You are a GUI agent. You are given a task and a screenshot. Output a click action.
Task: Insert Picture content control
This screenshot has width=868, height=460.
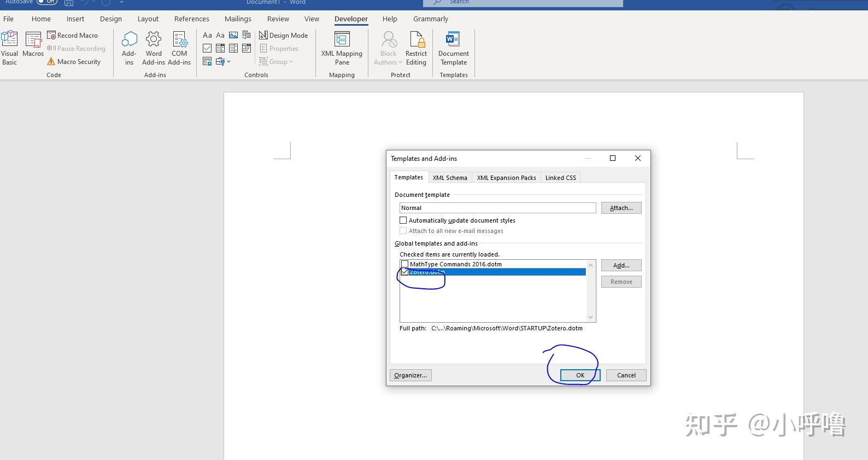click(x=233, y=35)
